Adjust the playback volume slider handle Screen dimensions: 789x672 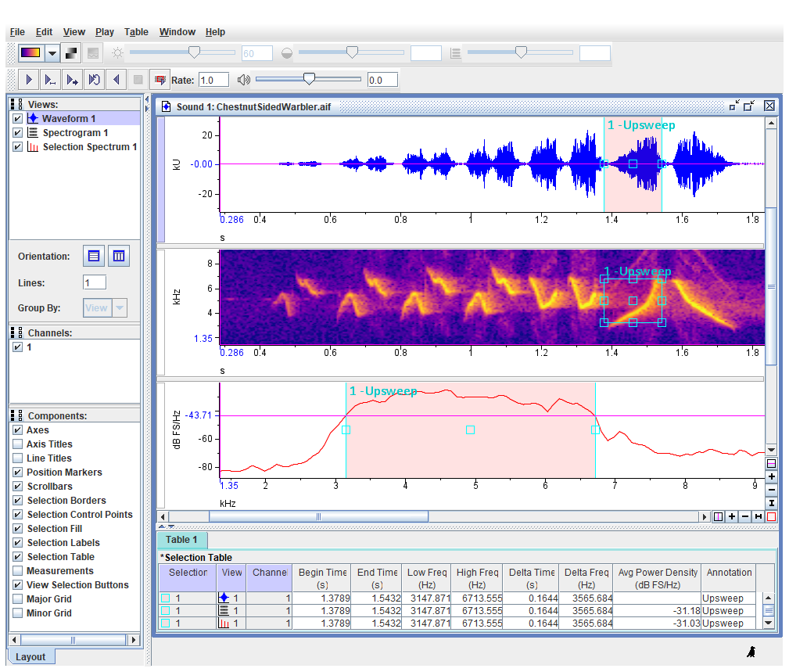pyautogui.click(x=309, y=78)
